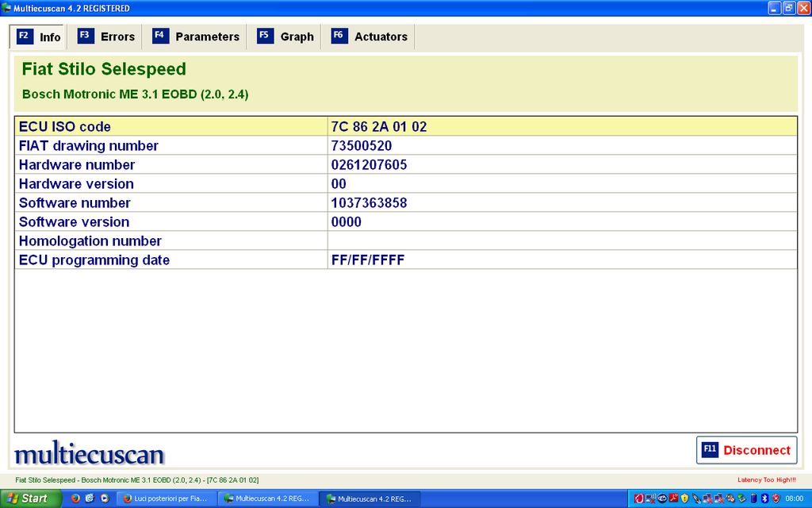Click the status bar ECU description text
812x508 pixels.
tap(136, 480)
